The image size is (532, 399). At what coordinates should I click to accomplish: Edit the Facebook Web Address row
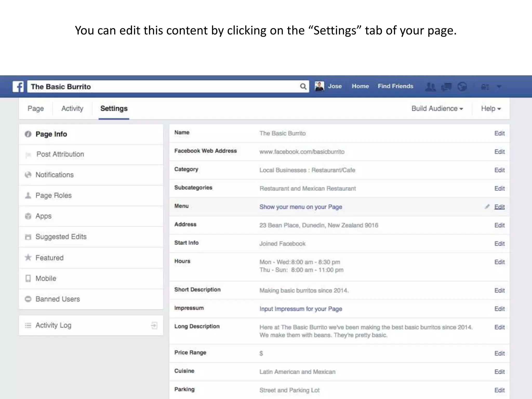(499, 152)
